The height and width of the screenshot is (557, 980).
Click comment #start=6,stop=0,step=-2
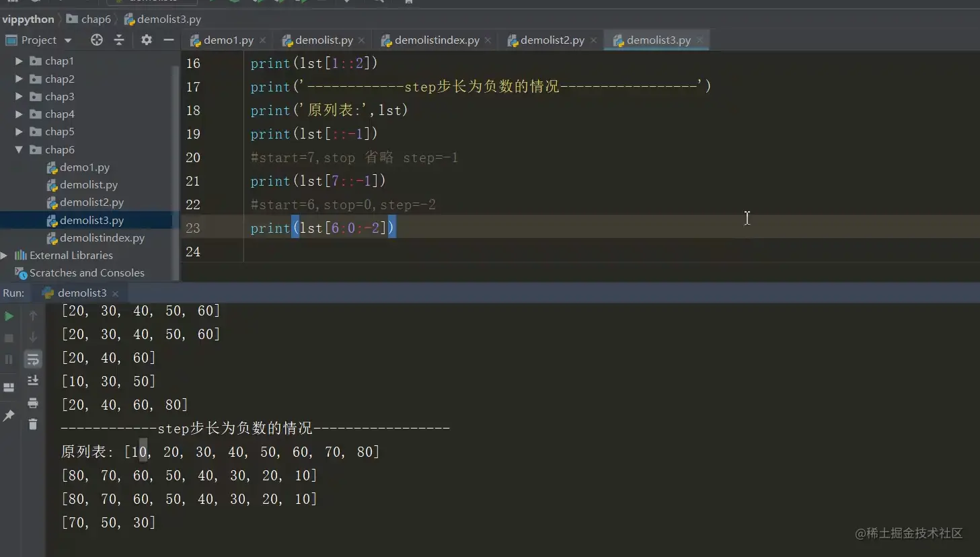click(343, 205)
